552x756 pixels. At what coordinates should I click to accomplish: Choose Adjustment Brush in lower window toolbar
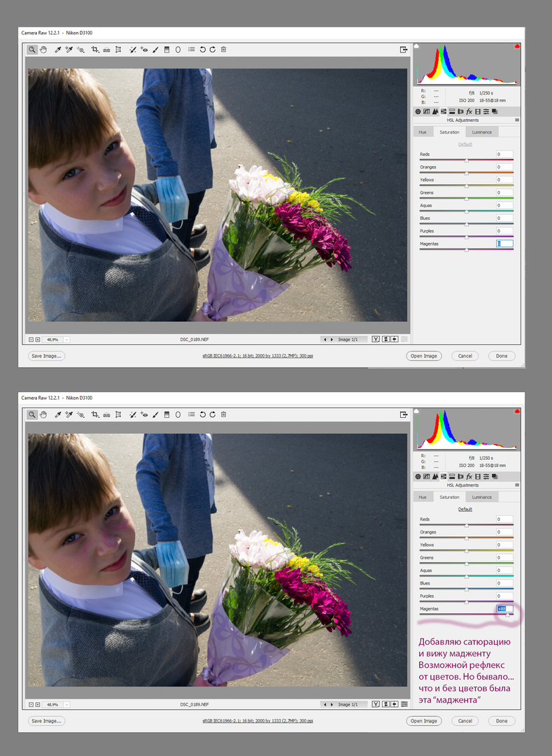click(154, 414)
